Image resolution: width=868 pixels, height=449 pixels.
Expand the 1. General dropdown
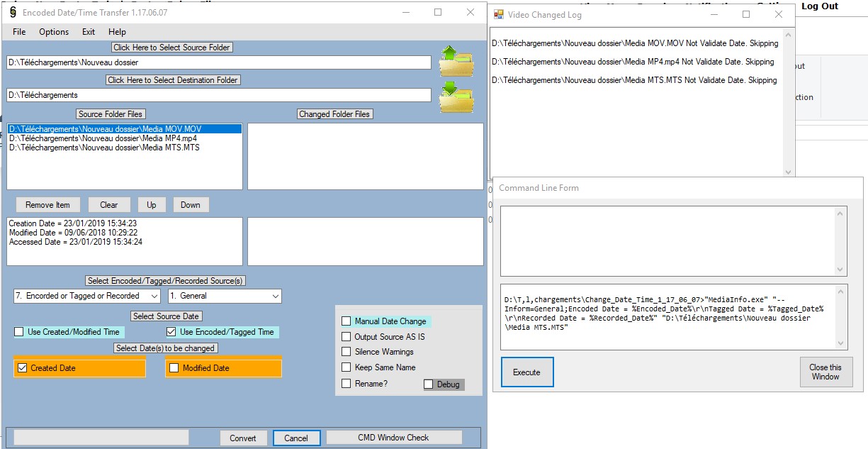click(x=225, y=296)
